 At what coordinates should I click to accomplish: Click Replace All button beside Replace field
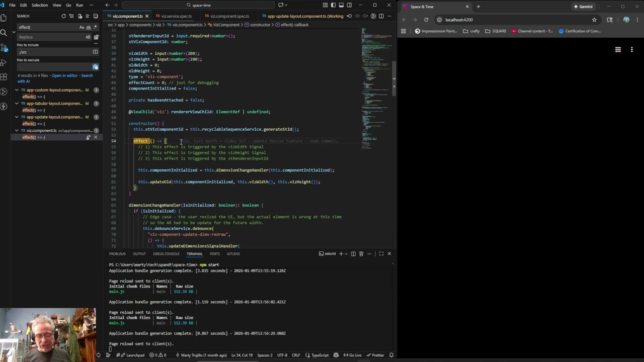pos(96,37)
